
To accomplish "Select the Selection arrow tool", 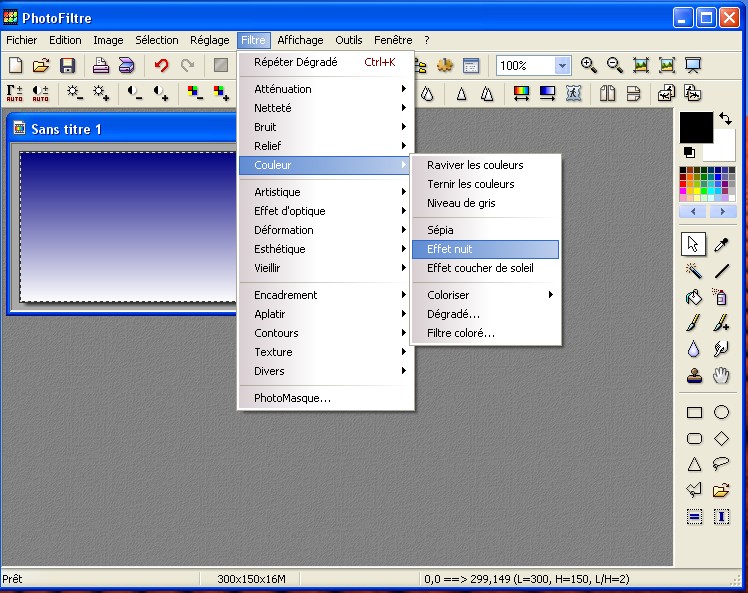I will 693,244.
